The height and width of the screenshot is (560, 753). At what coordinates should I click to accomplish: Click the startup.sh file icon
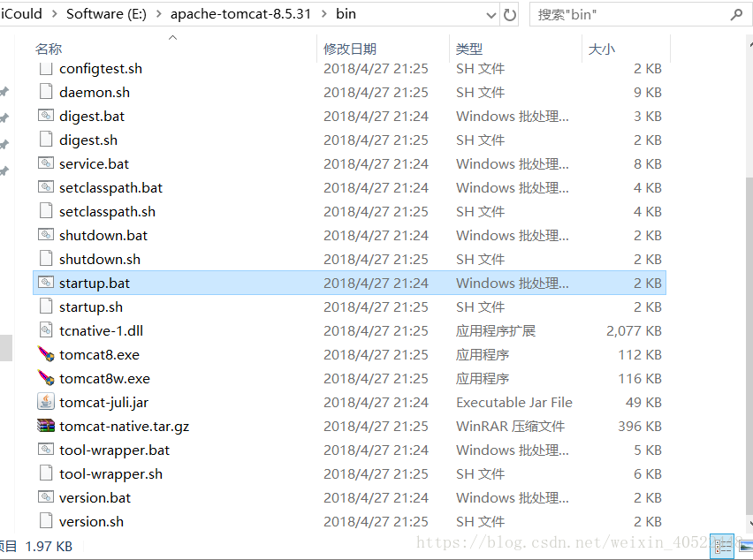(46, 306)
